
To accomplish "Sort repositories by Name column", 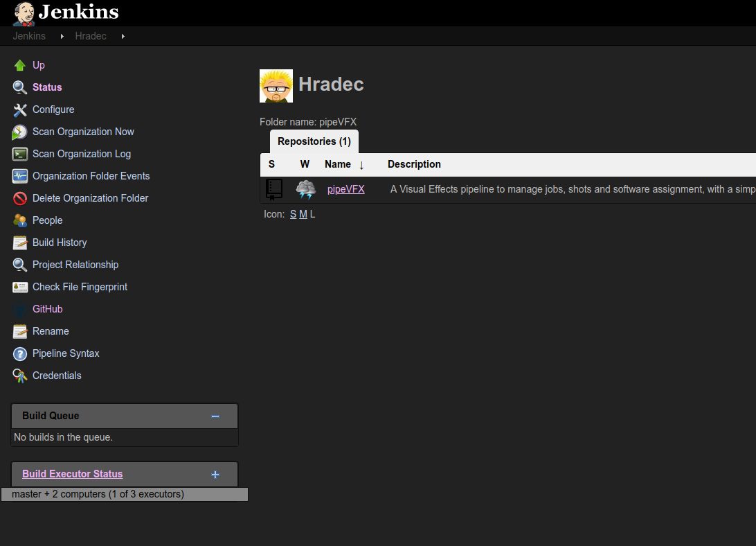I will click(344, 165).
